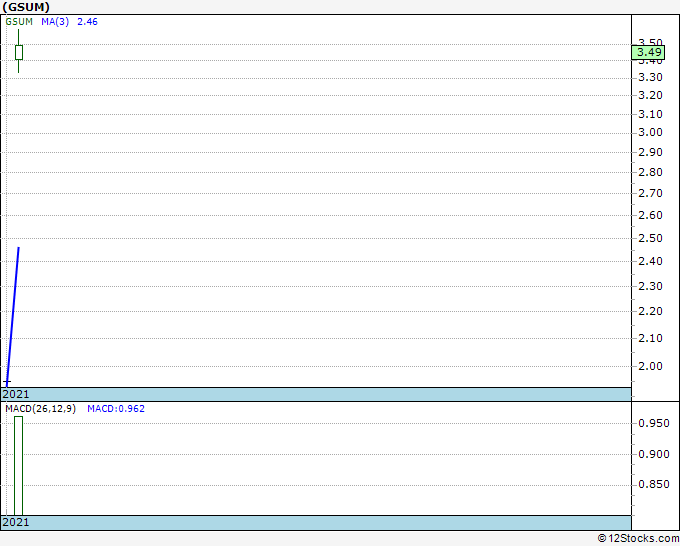The height and width of the screenshot is (546, 680).
Task: Click the 2.40 price axis label
Action: click(x=651, y=262)
